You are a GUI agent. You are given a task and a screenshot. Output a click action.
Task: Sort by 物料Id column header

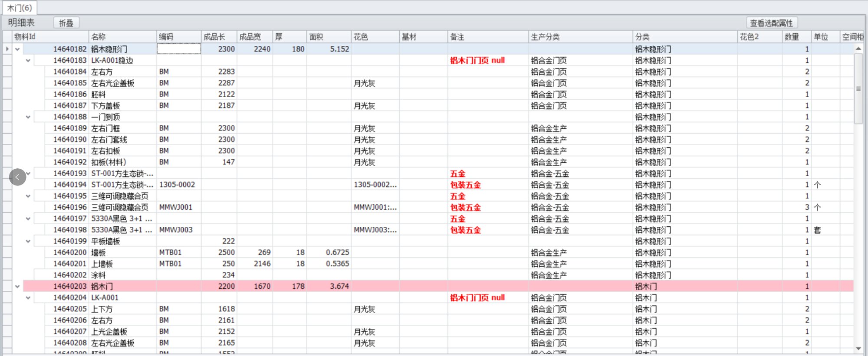point(51,37)
